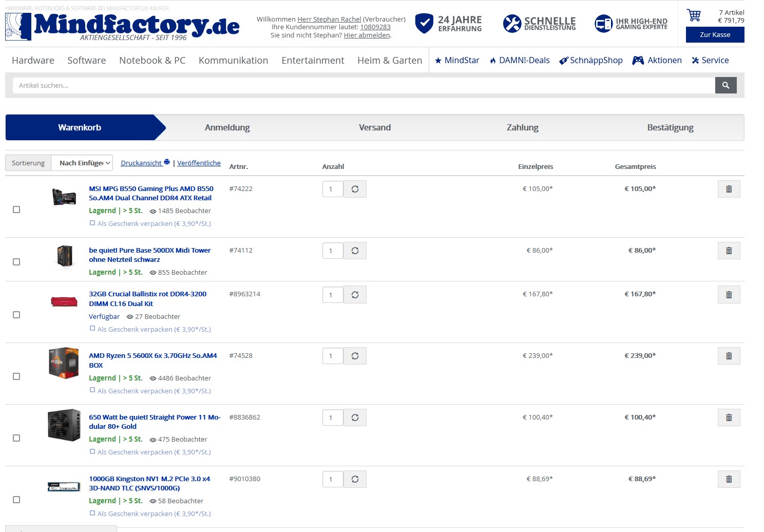Open the Kommunikation menu
Screen dimensions: 764x532
point(234,60)
